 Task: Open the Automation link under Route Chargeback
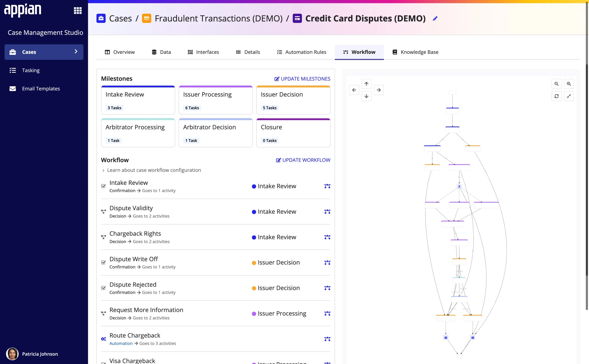121,343
